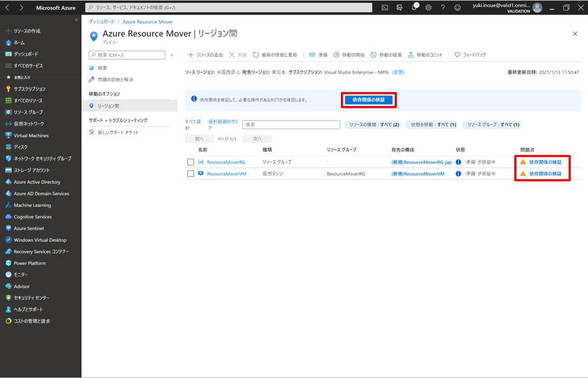Click the Machine Learning sidebar icon

pos(8,205)
